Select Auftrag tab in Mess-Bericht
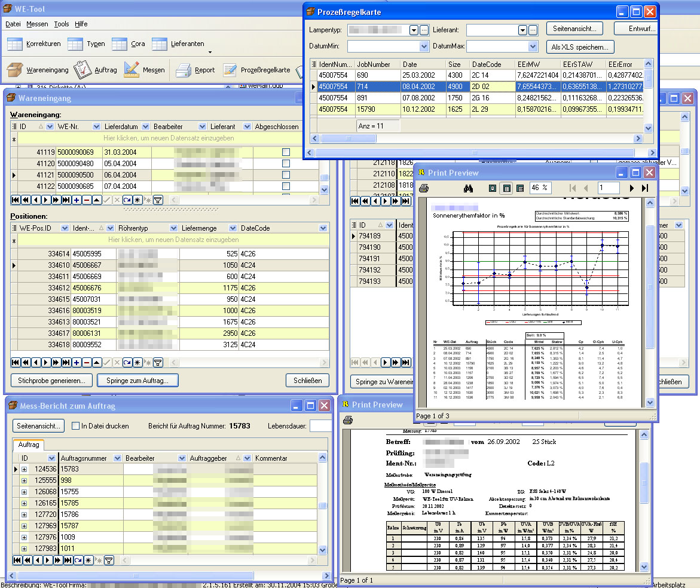 pos(29,445)
